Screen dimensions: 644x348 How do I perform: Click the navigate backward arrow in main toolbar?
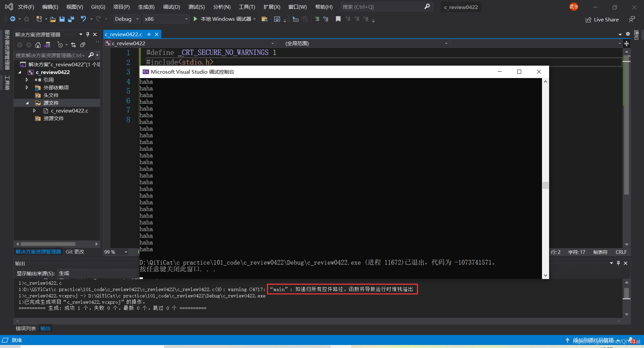(x=13, y=19)
